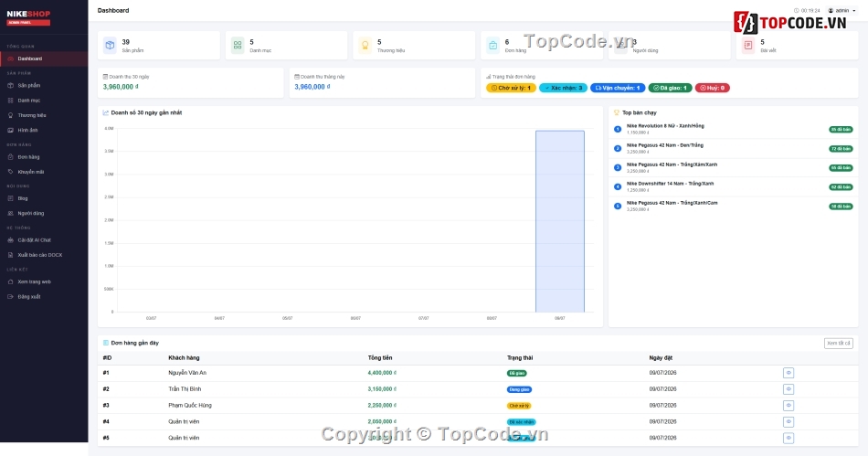Screen dimensions: 868x456
Task: Click the Xác nhận: 3 badge
Action: point(563,88)
